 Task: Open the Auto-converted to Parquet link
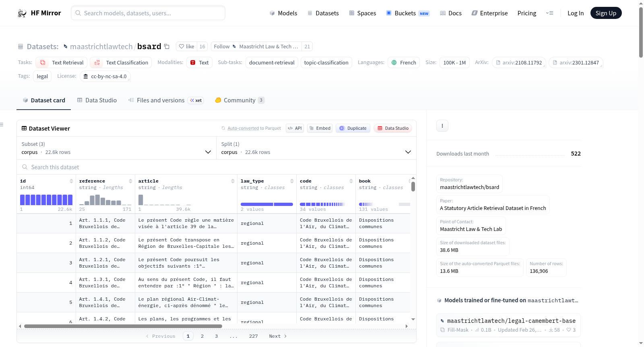(243, 129)
